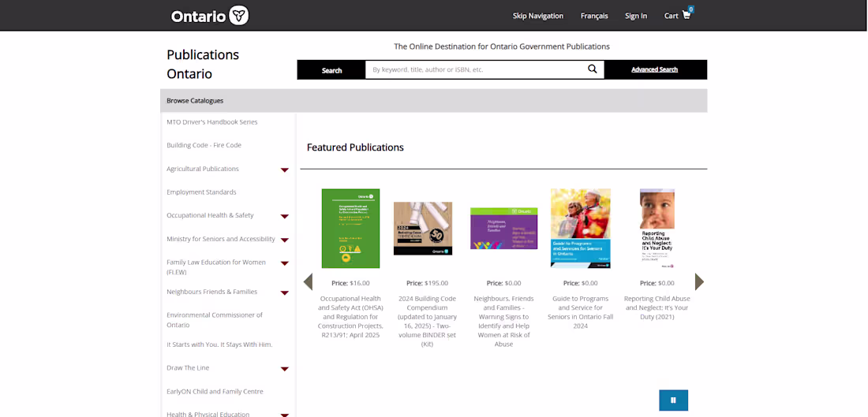
Task: Click the Reporting Child Abuse cover image
Action: 657,229
